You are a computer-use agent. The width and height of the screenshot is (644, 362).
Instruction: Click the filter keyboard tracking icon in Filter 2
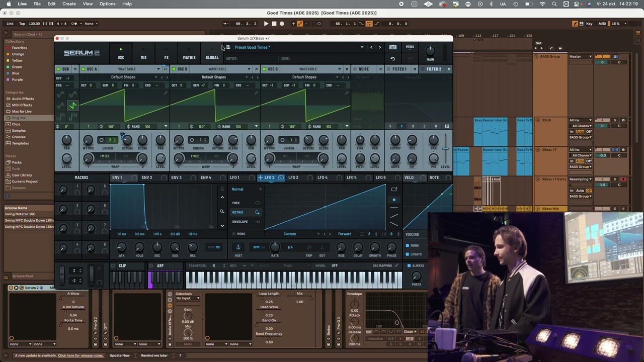pos(447,126)
